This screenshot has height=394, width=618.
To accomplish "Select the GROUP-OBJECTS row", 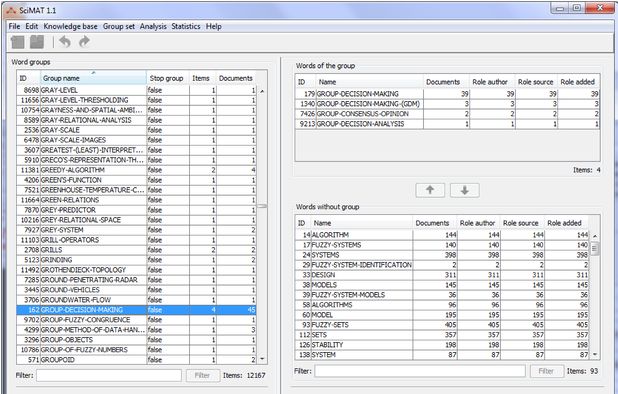I will tap(136, 340).
